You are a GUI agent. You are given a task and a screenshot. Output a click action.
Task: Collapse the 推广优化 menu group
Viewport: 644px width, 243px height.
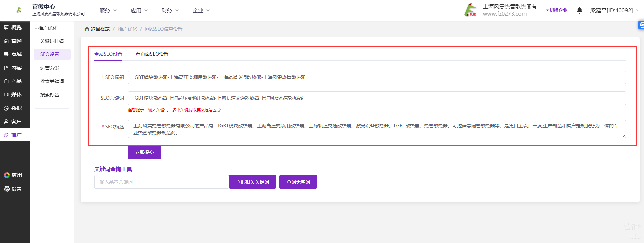(x=46, y=28)
